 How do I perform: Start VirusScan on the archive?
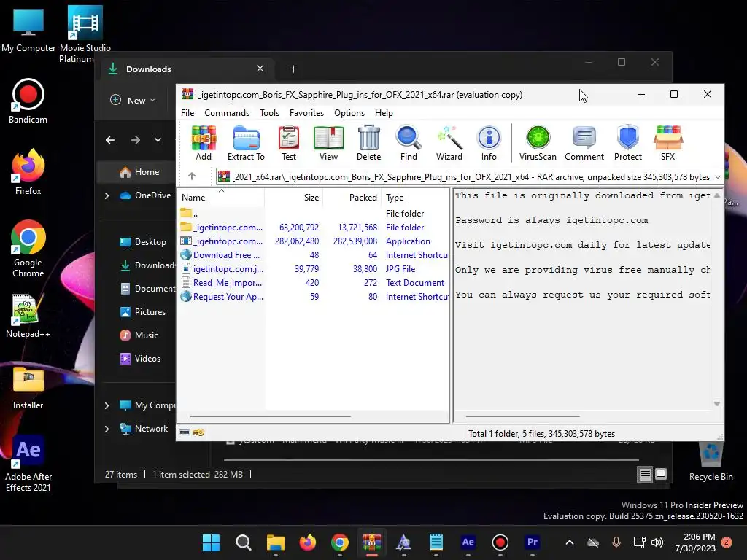point(538,143)
